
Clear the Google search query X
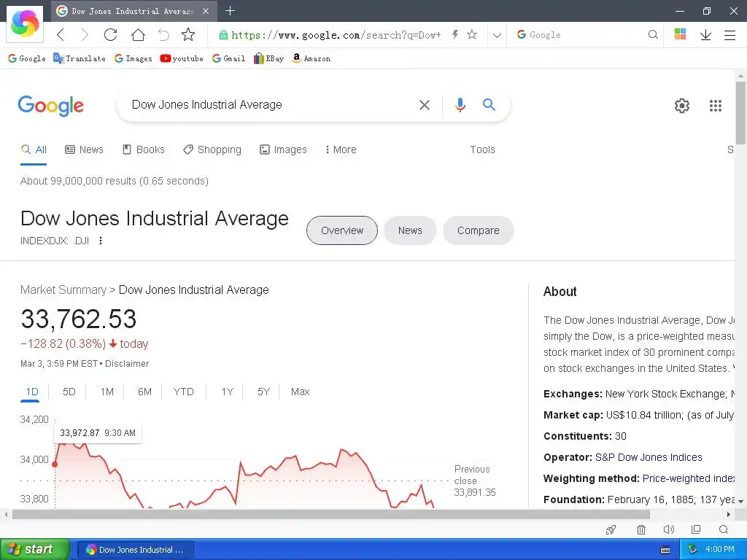click(x=424, y=105)
